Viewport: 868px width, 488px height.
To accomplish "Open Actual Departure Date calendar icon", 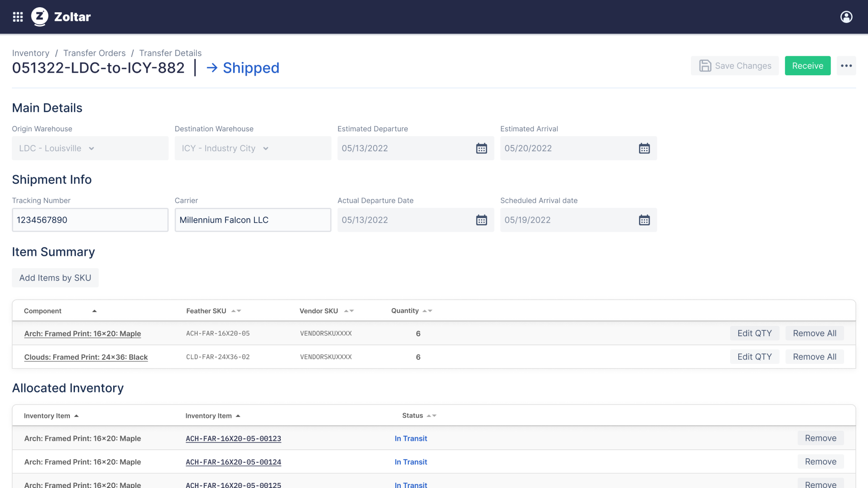I will pyautogui.click(x=481, y=220).
